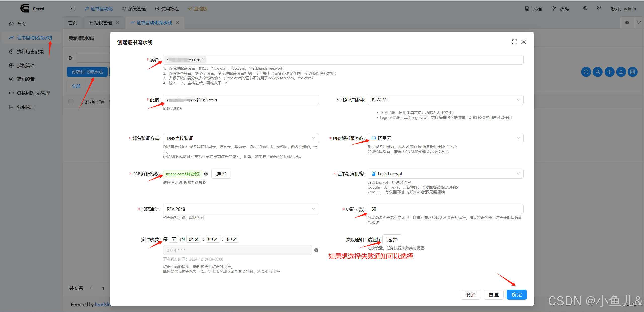
Task: Open the 证书申请插件 JS-ACME dropdown
Action: pos(445,100)
